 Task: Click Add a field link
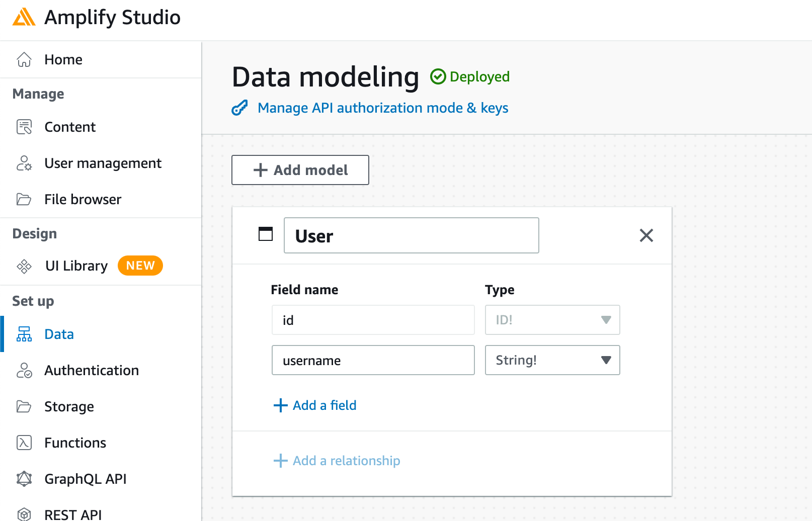pos(324,405)
